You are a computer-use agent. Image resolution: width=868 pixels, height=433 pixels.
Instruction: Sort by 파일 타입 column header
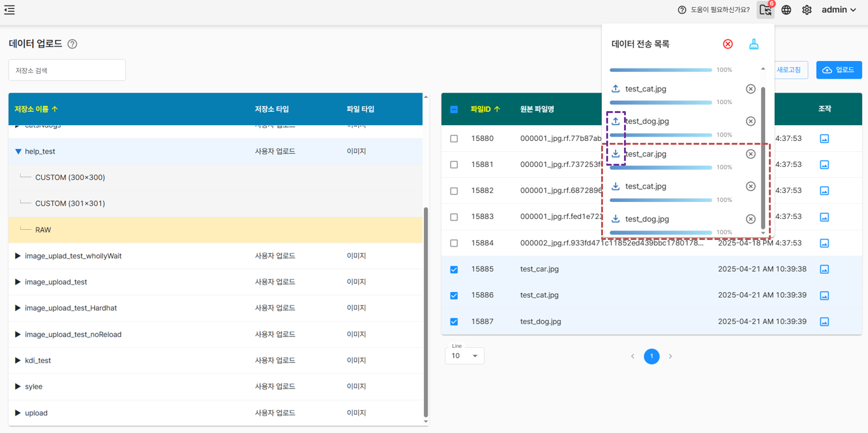point(360,109)
